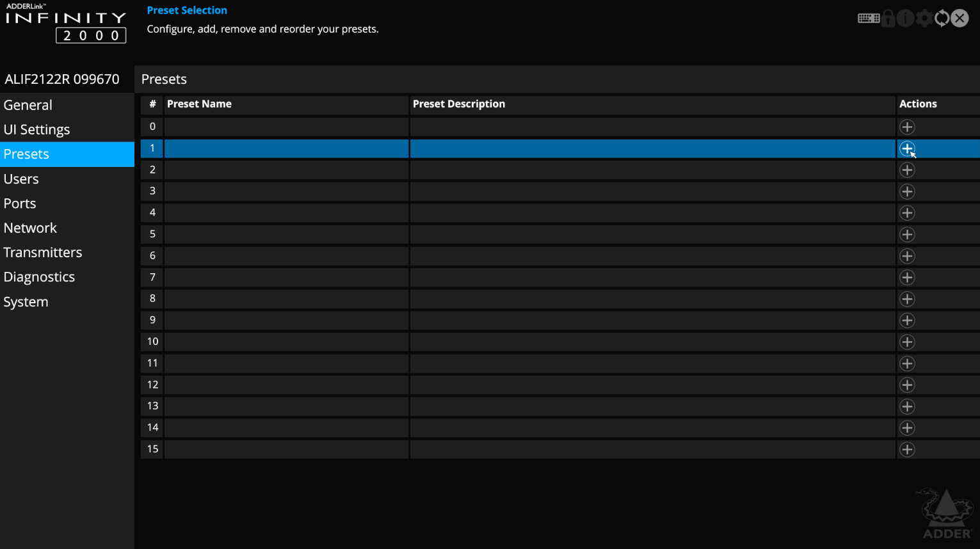This screenshot has width=980, height=549.
Task: Add a preset at slot 15
Action: click(907, 449)
